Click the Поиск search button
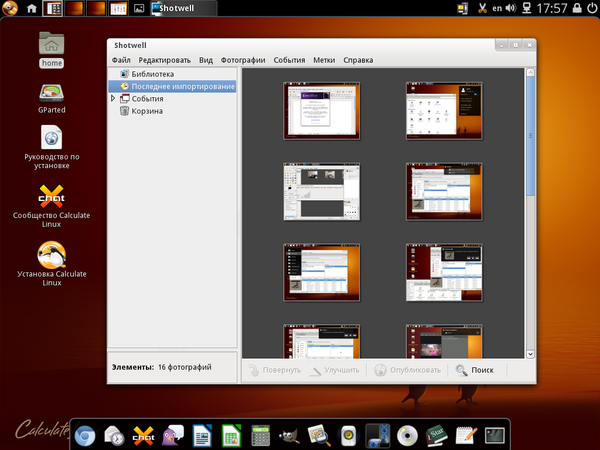Screen dimensions: 600x450 [x=474, y=370]
